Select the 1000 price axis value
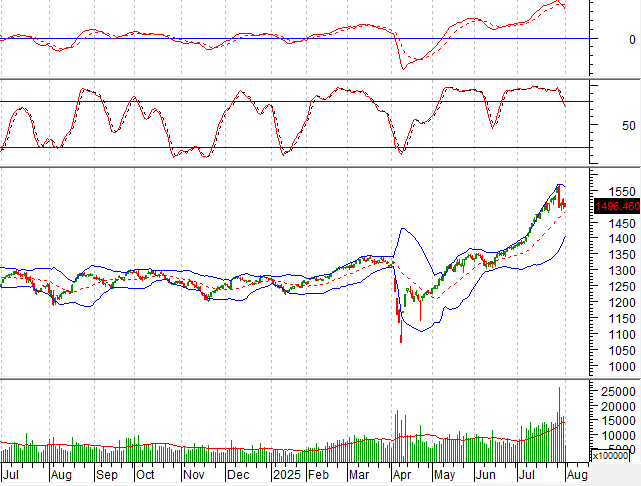Screen dimensions: 641x486 [x=622, y=367]
